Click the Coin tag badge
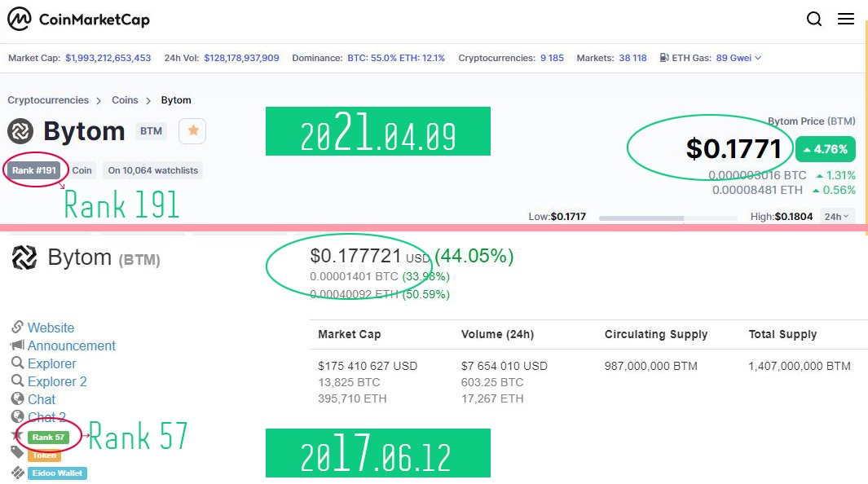Viewport: 868px width, 484px height. click(82, 170)
